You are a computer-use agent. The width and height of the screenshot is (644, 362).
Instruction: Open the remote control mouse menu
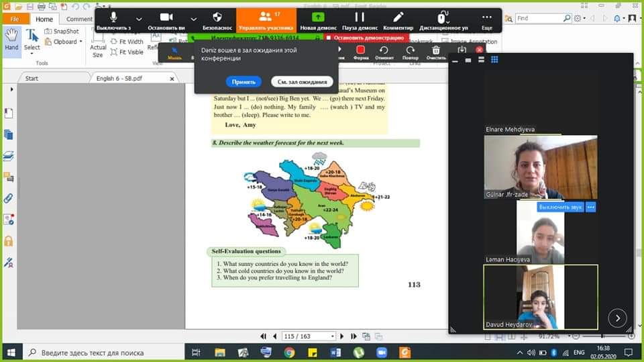coord(443,21)
